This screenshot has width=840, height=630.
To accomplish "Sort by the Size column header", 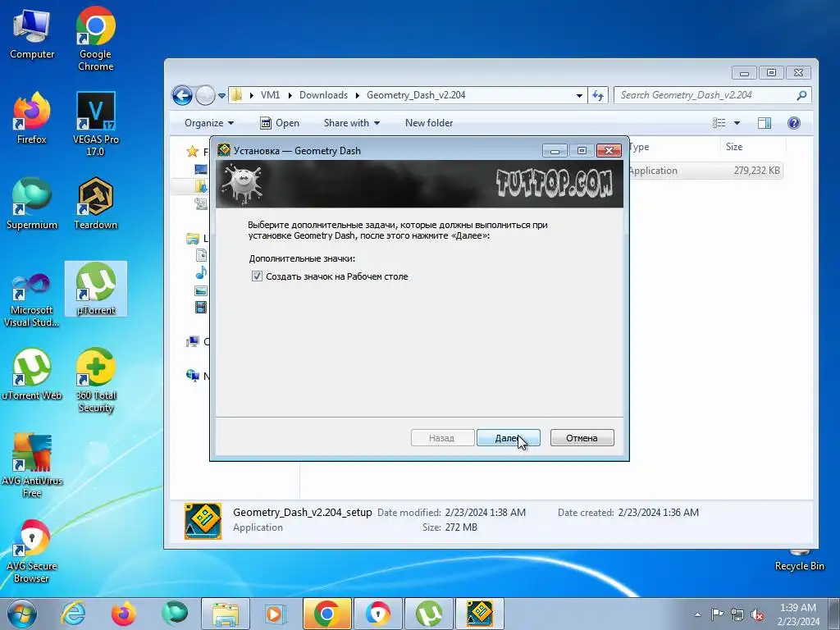I will (x=753, y=146).
